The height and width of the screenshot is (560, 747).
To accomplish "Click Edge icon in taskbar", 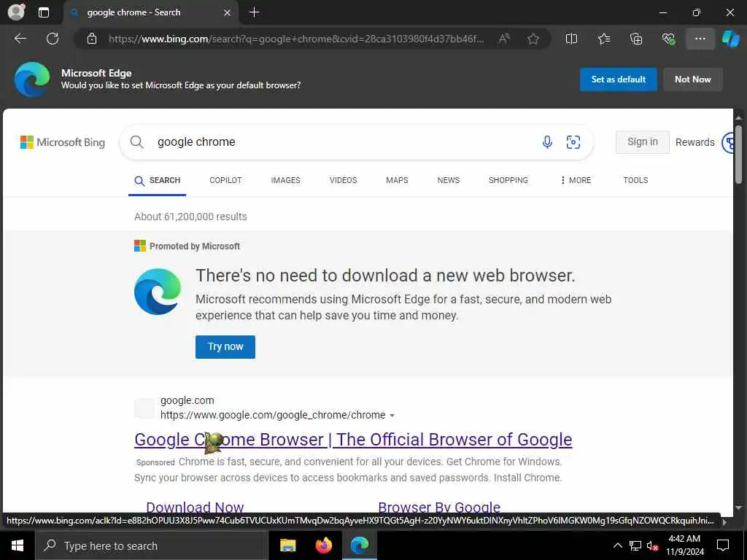I will (x=360, y=545).
